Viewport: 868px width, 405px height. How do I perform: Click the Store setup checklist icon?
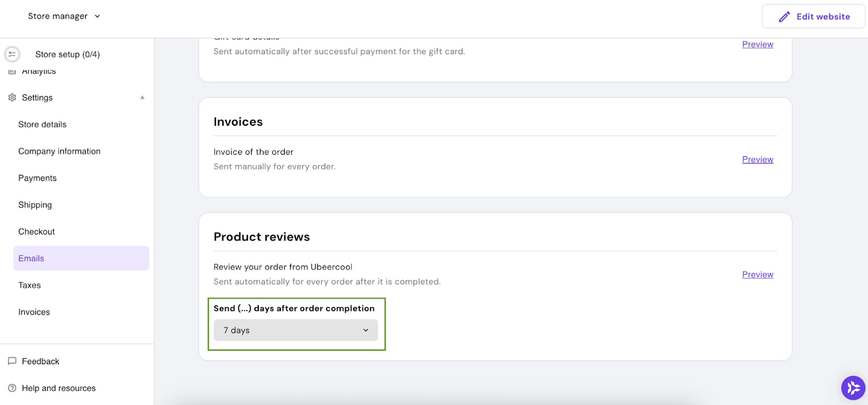12,54
